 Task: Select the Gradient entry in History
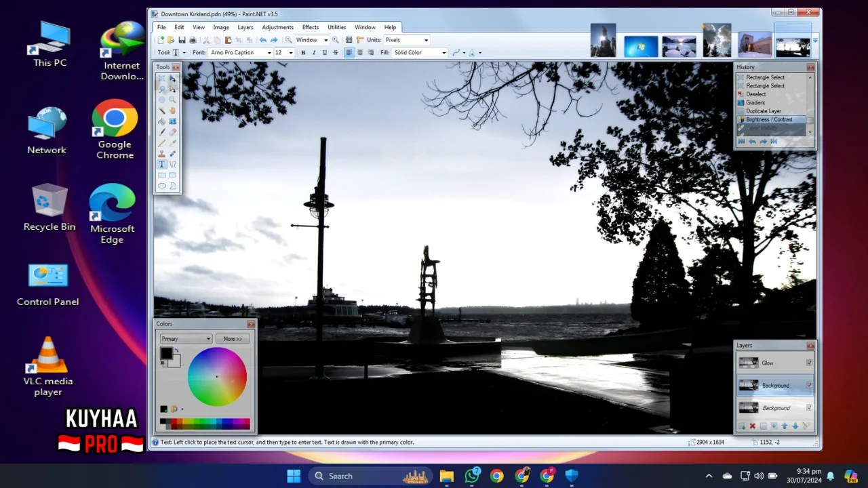click(x=755, y=102)
